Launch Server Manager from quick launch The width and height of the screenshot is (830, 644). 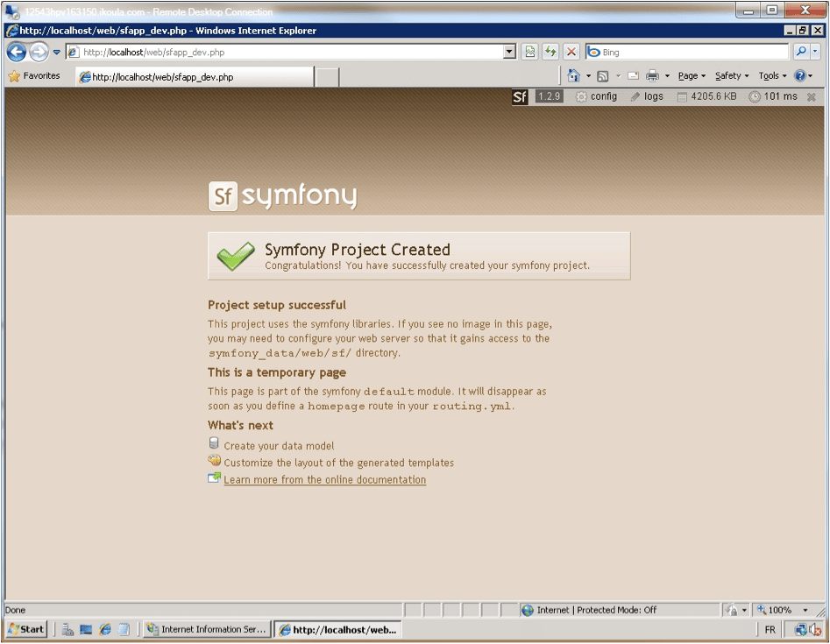point(67,630)
